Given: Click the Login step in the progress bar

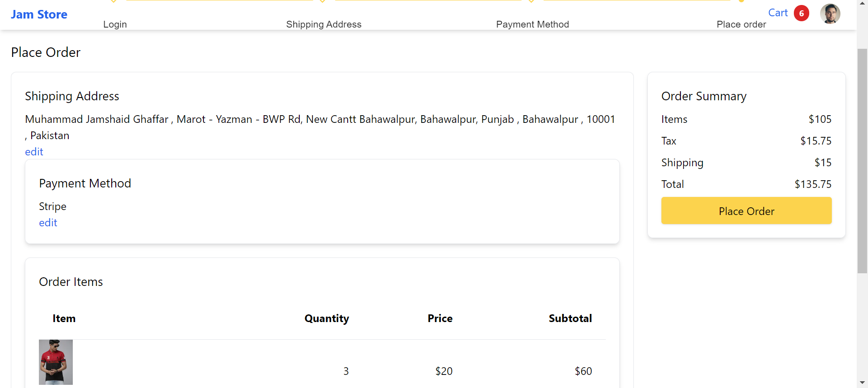Looking at the screenshot, I should [x=114, y=24].
